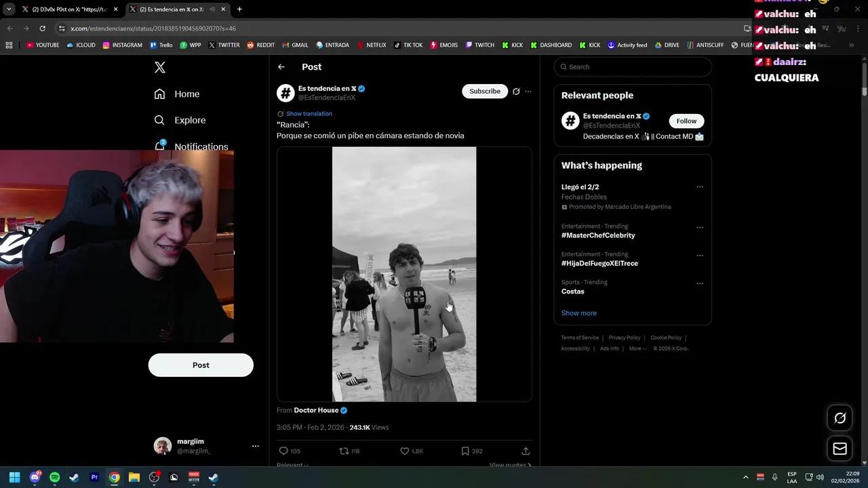Click the tab search dropdown arrow
Image resolution: width=868 pixels, height=488 pixels.
(8, 9)
